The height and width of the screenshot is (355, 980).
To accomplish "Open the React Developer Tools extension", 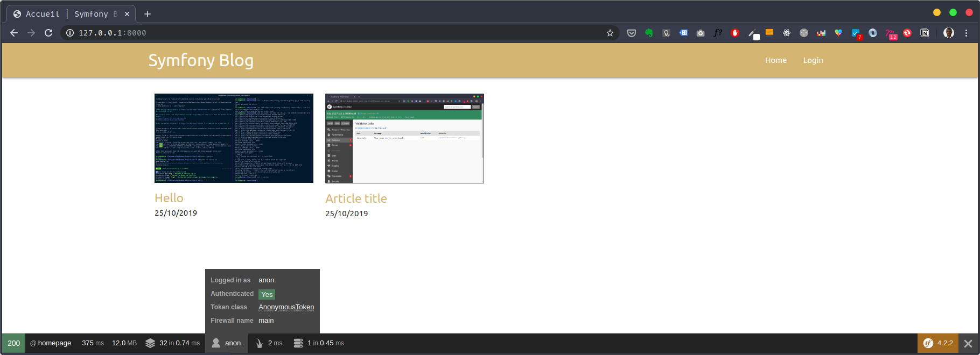I will [787, 33].
